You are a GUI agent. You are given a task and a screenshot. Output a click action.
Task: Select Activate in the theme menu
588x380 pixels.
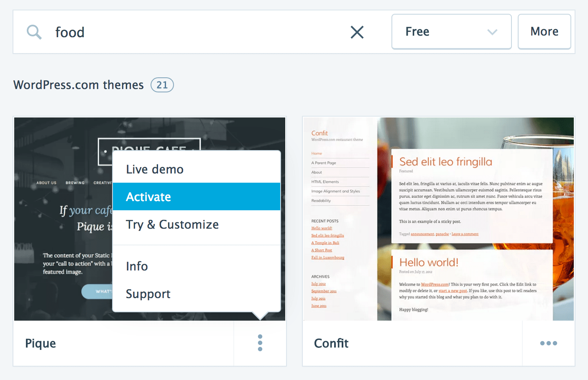[x=148, y=197]
